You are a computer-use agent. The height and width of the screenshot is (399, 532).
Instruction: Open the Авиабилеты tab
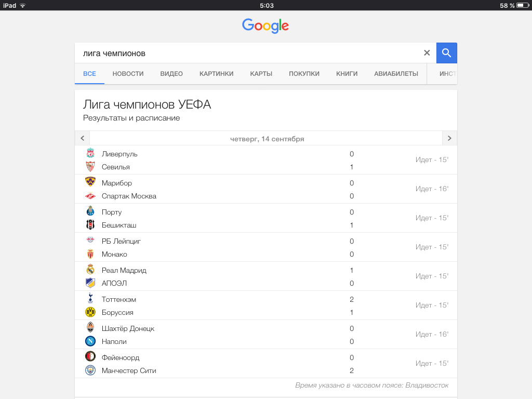tap(396, 74)
